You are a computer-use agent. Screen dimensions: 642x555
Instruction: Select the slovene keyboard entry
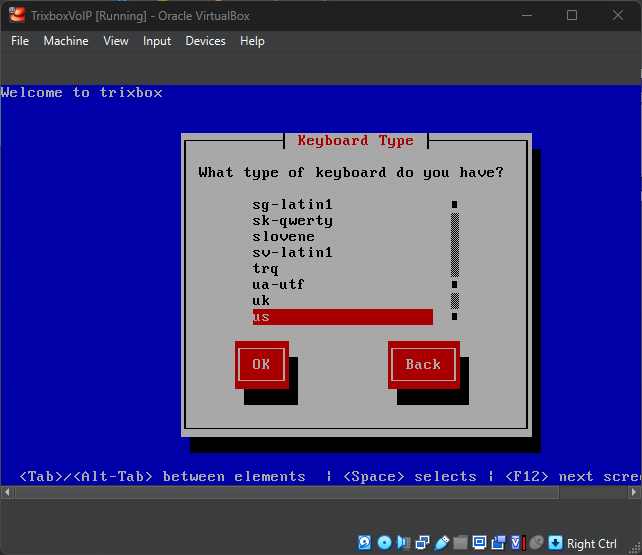tap(342, 236)
